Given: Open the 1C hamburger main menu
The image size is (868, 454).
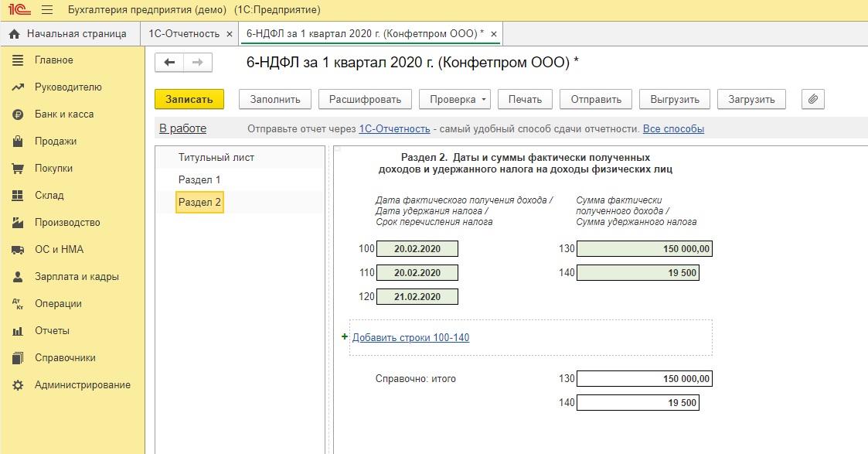Looking at the screenshot, I should pyautogui.click(x=47, y=10).
